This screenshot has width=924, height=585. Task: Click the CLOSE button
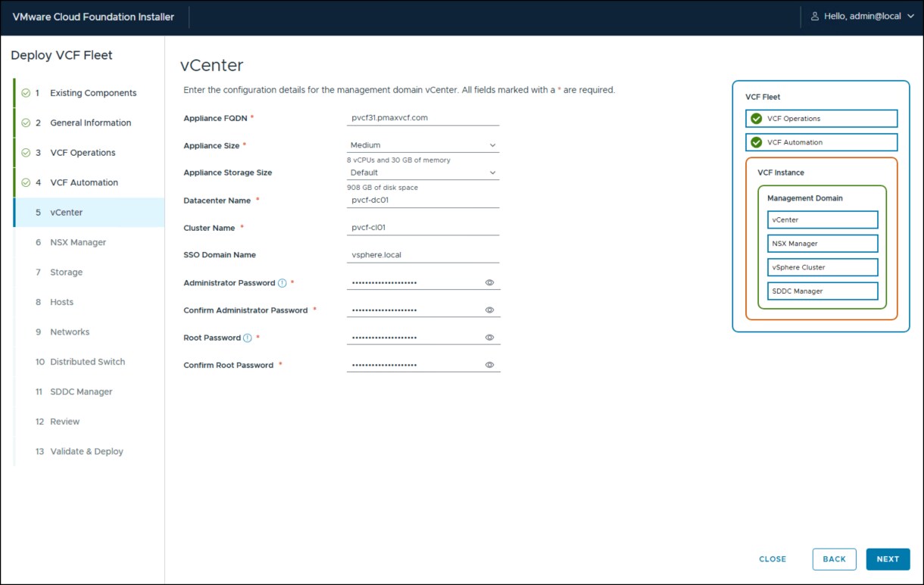(773, 559)
